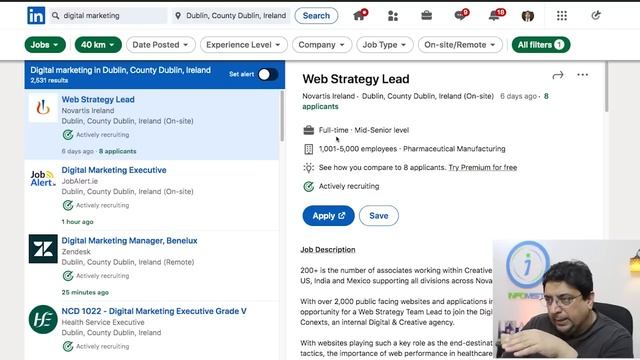
Task: Share the Web Strategy Lead job
Action: pyautogui.click(x=558, y=75)
